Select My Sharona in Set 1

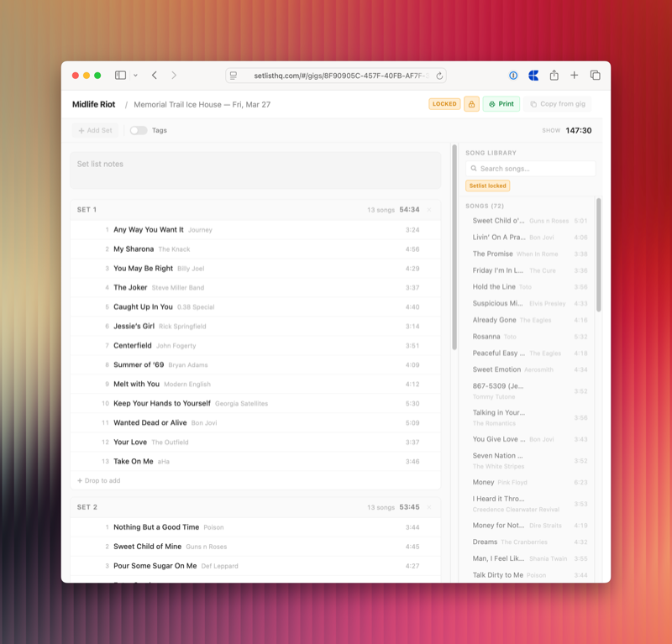tap(255, 249)
